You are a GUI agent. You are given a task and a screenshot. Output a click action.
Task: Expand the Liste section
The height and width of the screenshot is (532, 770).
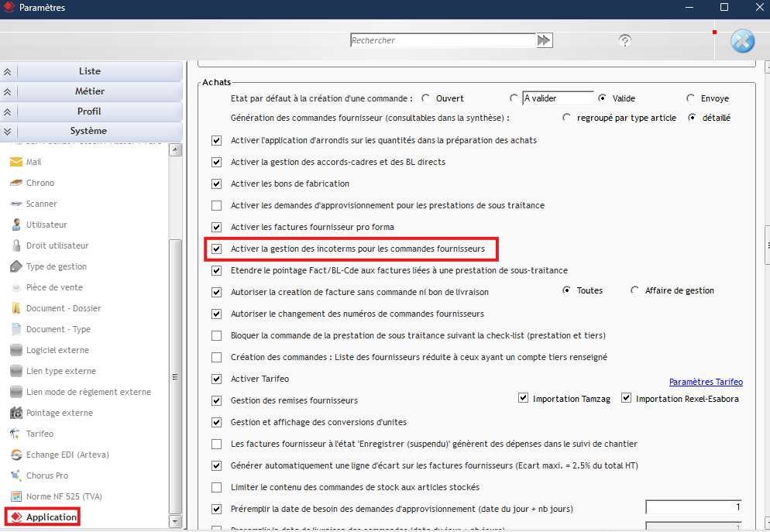click(8, 71)
